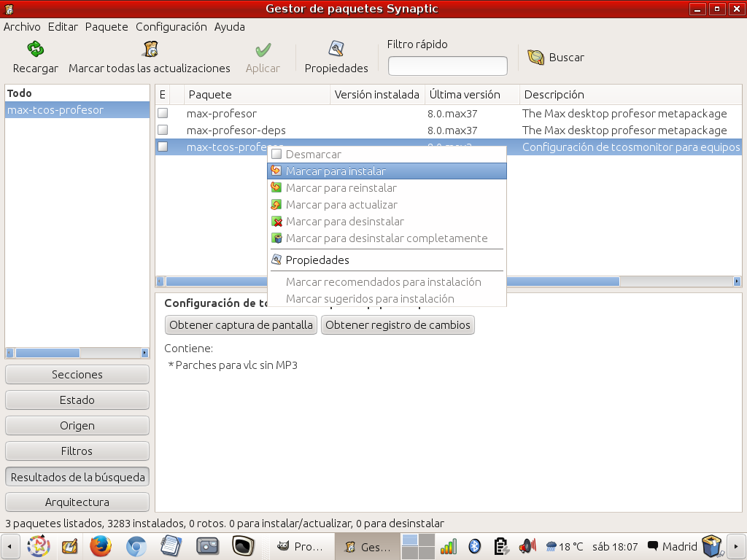Screen dimensions: 747x560
Task: Open the Configuración menu
Action: pyautogui.click(x=171, y=26)
